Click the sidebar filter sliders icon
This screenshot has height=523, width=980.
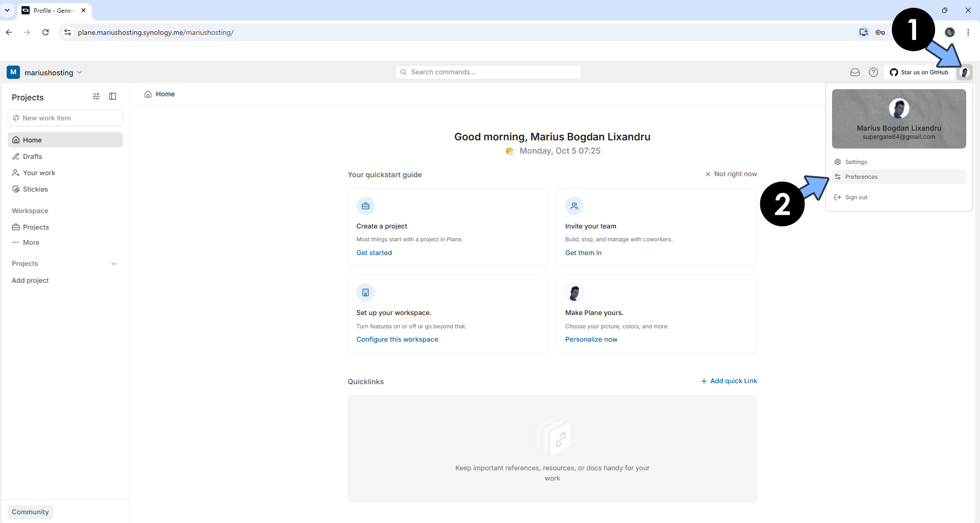click(96, 96)
